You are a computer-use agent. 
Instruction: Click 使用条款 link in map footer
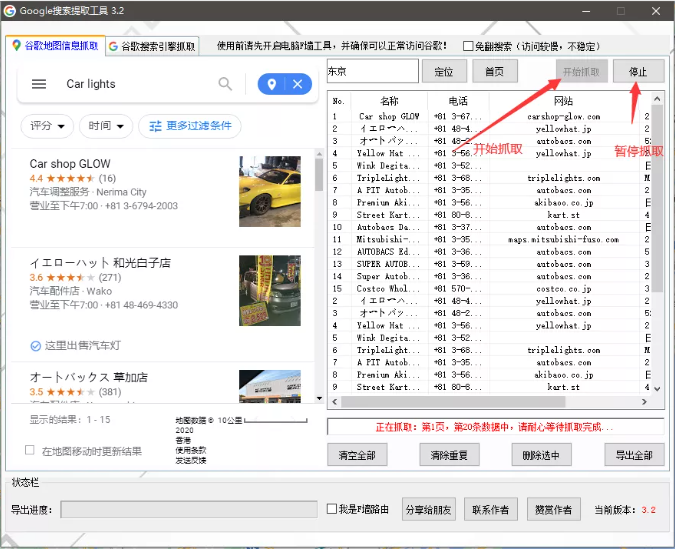pyautogui.click(x=191, y=450)
